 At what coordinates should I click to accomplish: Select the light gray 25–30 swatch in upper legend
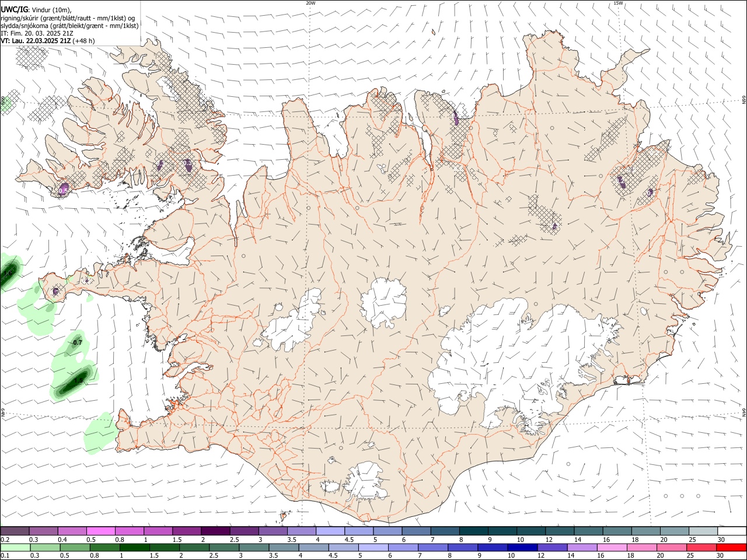pos(703,531)
